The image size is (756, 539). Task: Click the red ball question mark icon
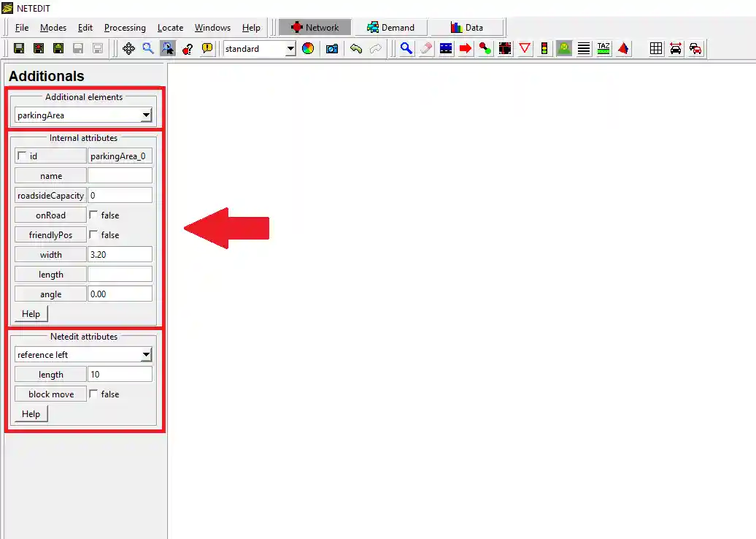(188, 49)
